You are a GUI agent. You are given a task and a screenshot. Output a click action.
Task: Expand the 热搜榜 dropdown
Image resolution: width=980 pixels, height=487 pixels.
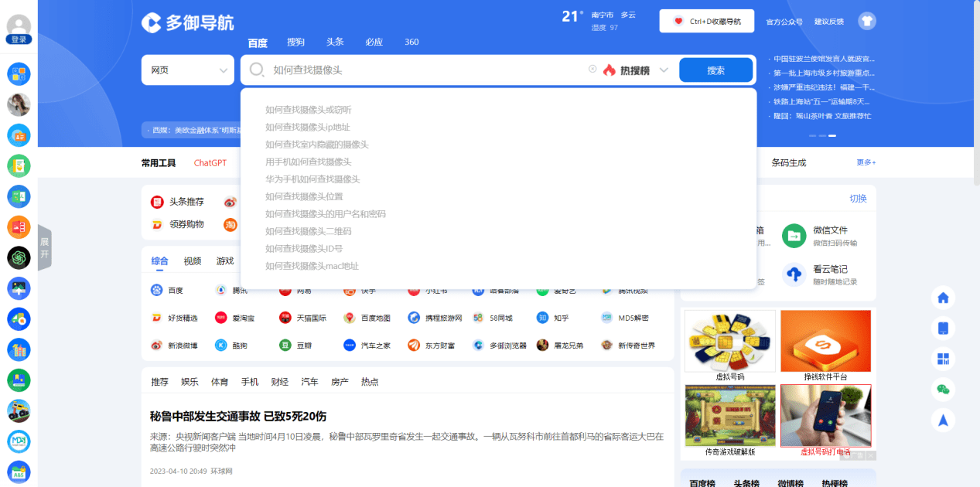663,70
